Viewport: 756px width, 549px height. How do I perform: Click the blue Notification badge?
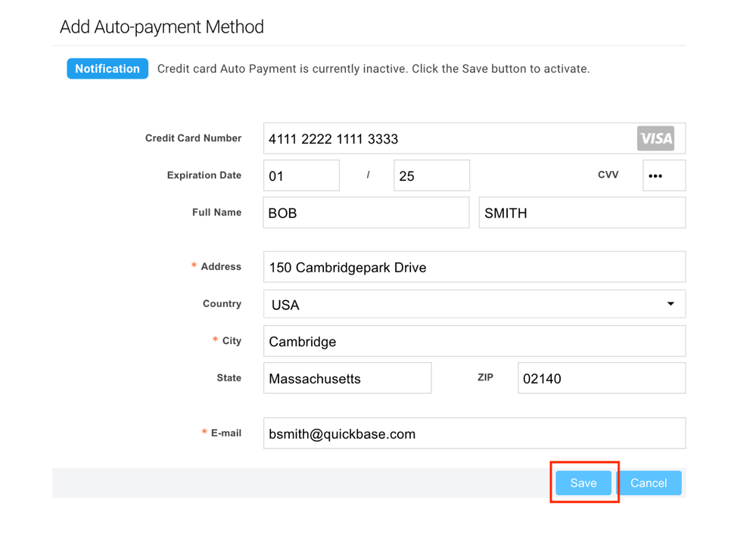tap(107, 68)
